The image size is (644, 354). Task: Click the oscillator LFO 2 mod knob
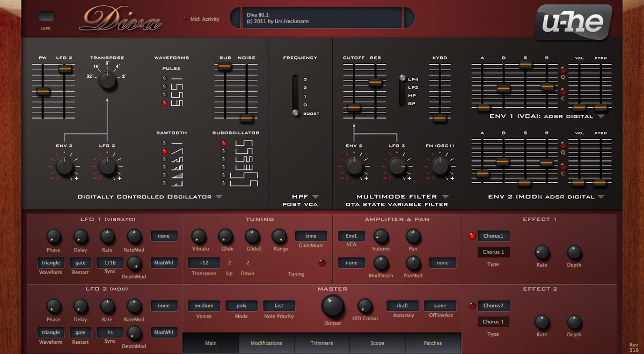point(107,167)
